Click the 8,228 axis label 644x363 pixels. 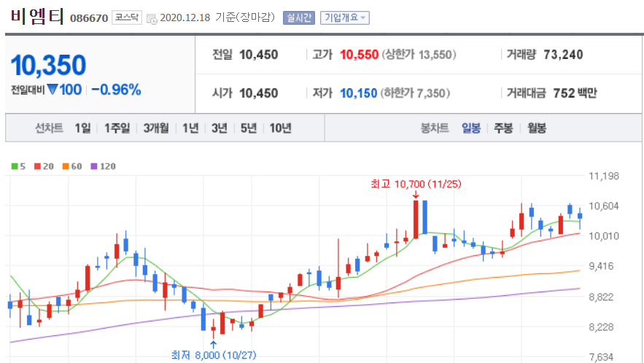tap(601, 327)
